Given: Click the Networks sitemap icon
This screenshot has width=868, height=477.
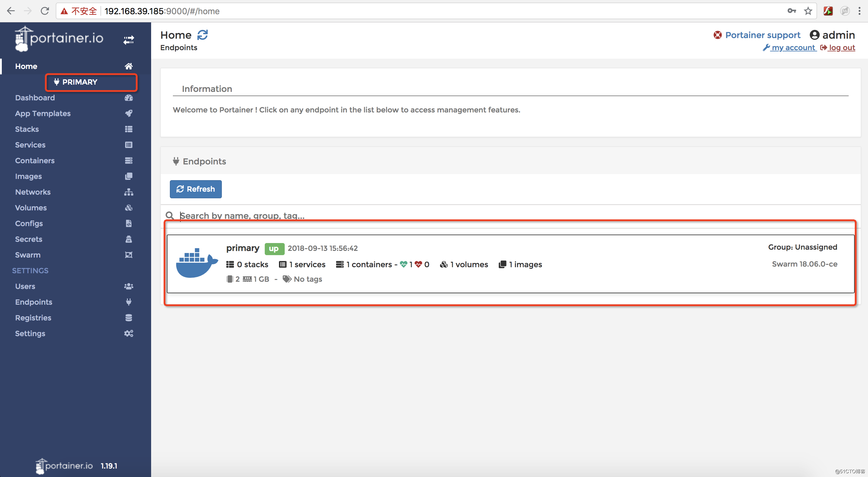Looking at the screenshot, I should tap(128, 192).
